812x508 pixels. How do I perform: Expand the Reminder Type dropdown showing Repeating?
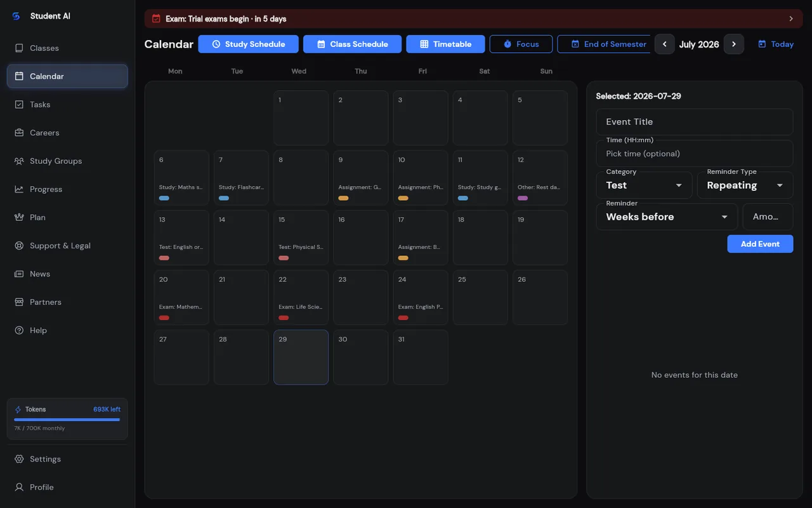(745, 185)
